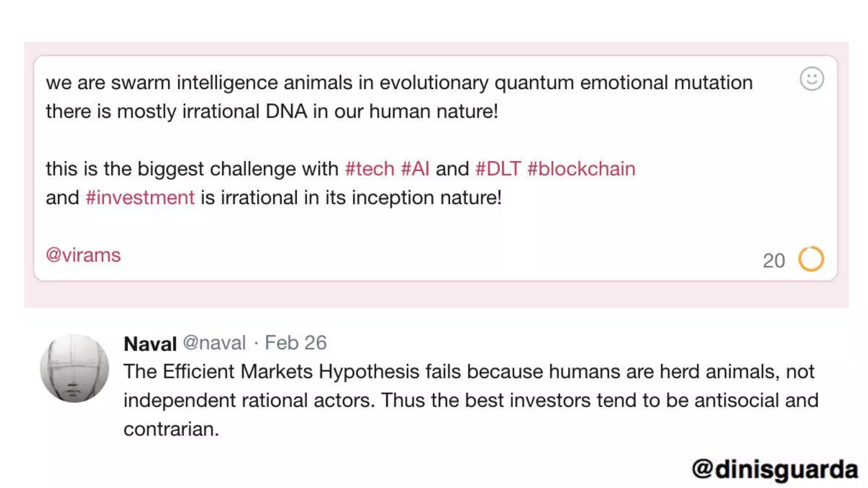This screenshot has width=868, height=488.
Task: Open the #blockchain hashtag
Action: click(x=581, y=169)
